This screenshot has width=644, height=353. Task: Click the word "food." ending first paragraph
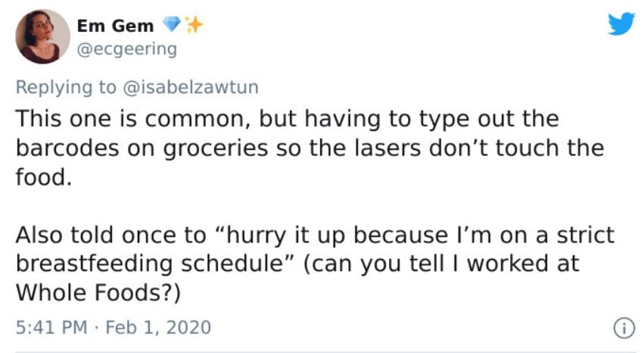click(44, 177)
